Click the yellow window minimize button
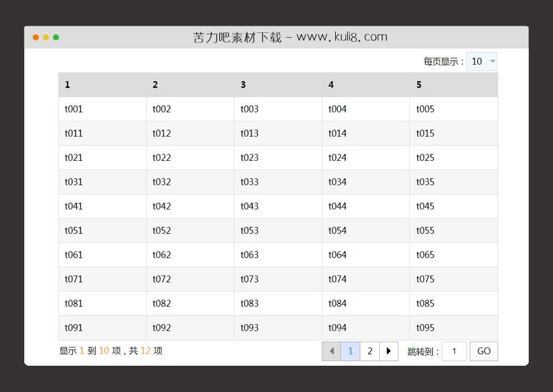 pyautogui.click(x=45, y=38)
